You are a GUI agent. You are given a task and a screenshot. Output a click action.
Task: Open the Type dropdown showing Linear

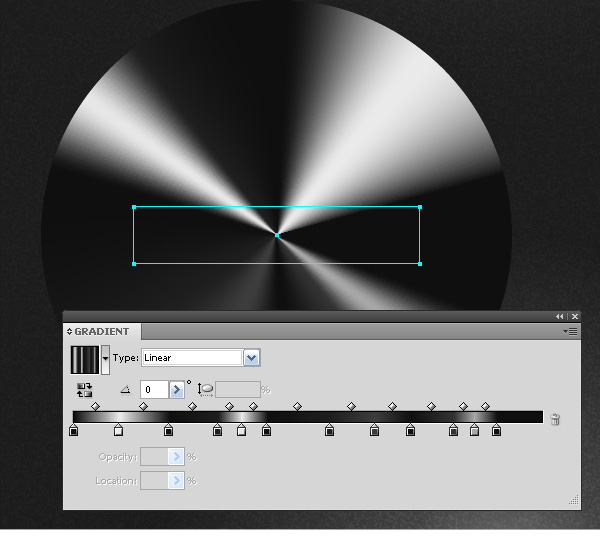[201, 358]
